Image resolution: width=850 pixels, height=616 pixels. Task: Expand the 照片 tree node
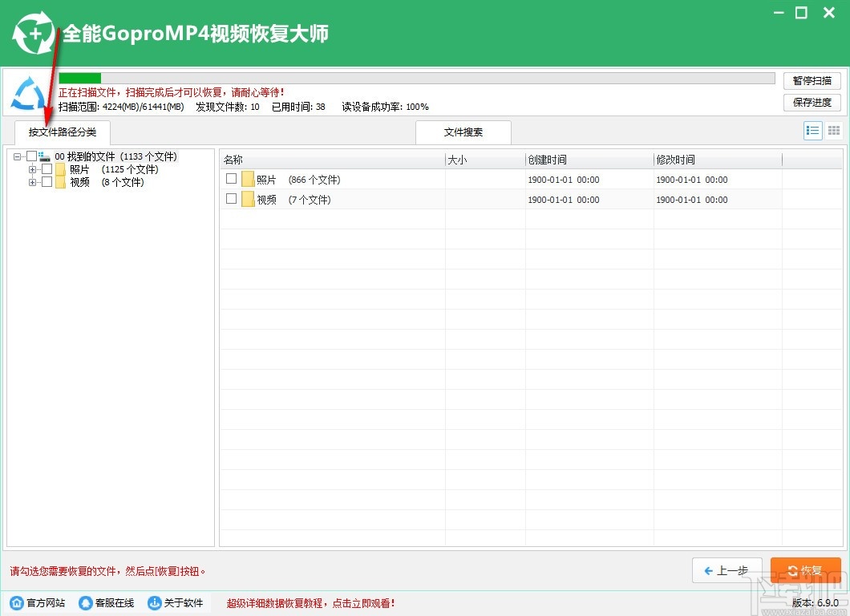pyautogui.click(x=33, y=170)
